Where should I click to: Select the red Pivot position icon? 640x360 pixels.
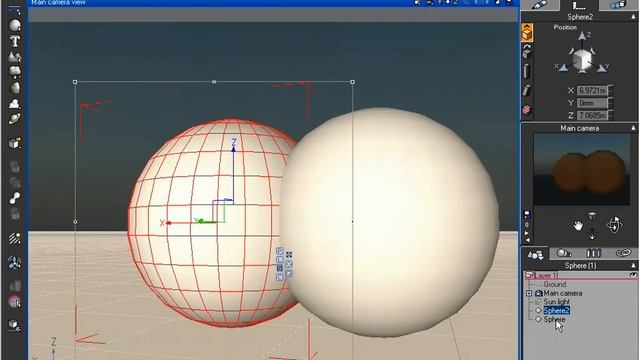(x=527, y=110)
